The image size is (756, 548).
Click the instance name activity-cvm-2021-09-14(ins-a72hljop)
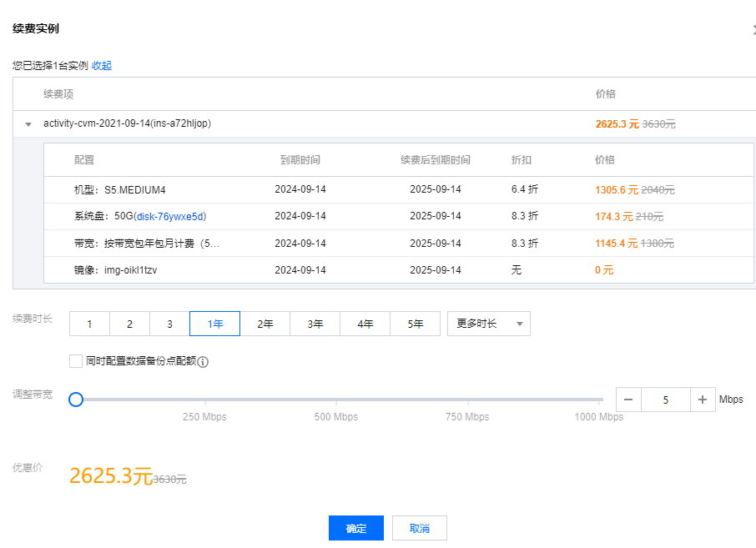click(x=128, y=123)
